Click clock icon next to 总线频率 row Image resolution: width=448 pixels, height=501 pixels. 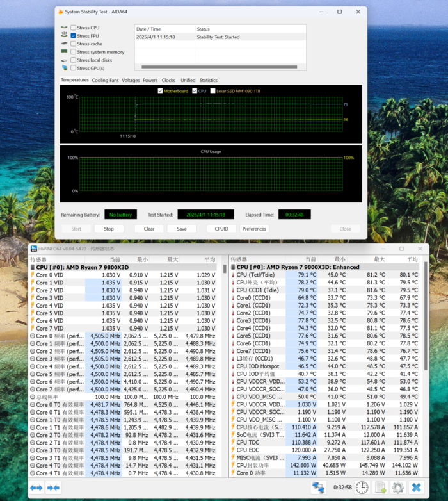point(32,397)
